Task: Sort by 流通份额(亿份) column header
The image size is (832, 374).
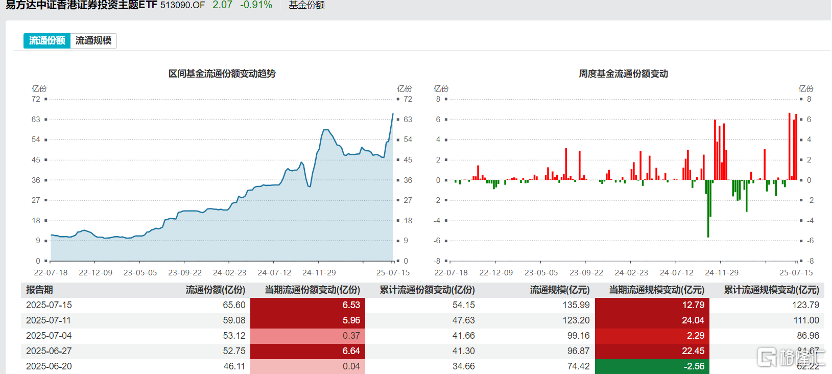Action: coord(215,290)
